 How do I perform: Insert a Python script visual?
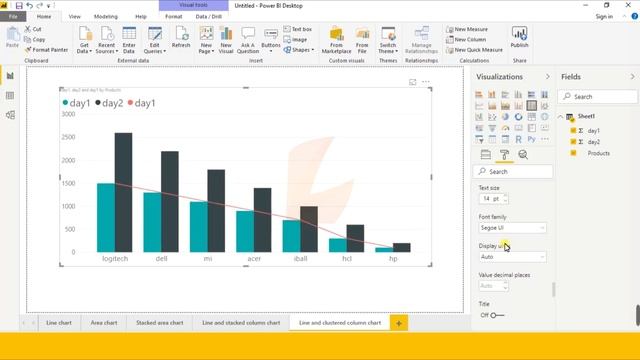click(531, 139)
